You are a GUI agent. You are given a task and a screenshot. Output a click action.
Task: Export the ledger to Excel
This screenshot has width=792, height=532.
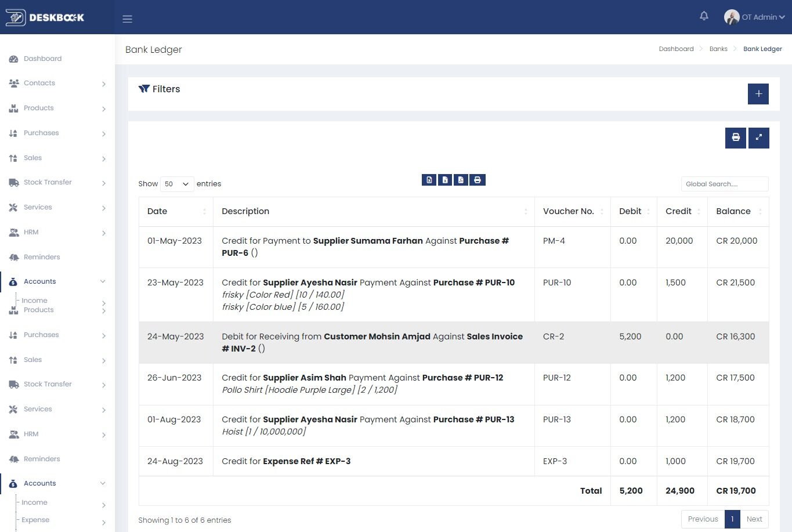(445, 180)
